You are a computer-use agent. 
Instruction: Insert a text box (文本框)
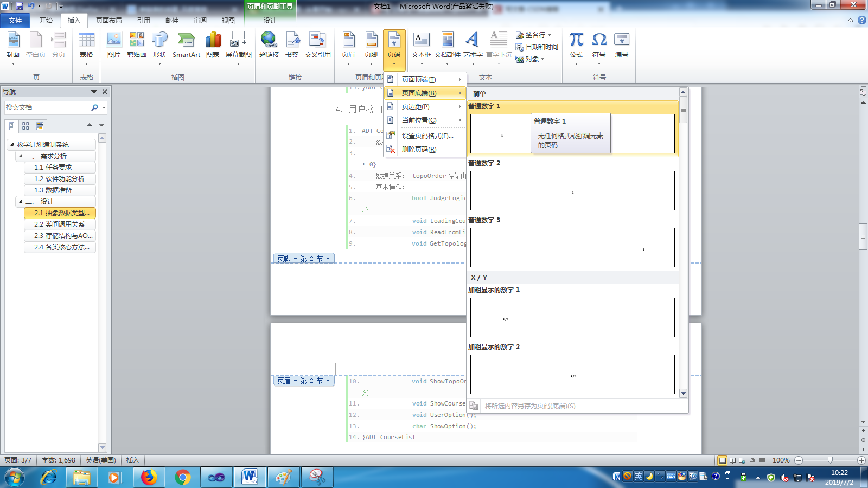(422, 48)
